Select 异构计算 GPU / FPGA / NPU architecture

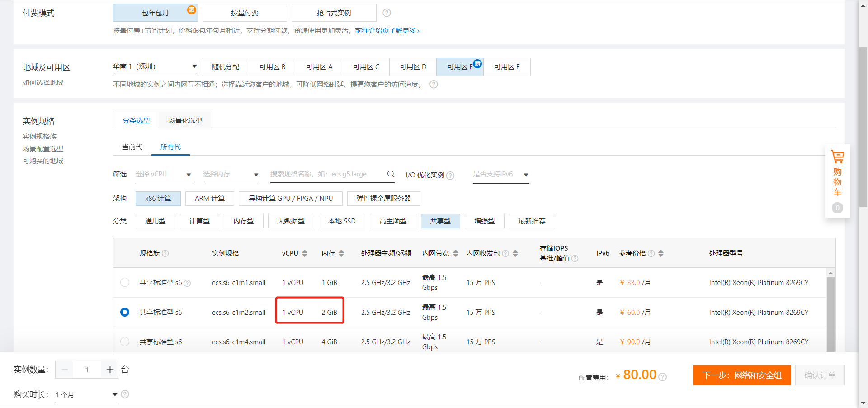[290, 198]
